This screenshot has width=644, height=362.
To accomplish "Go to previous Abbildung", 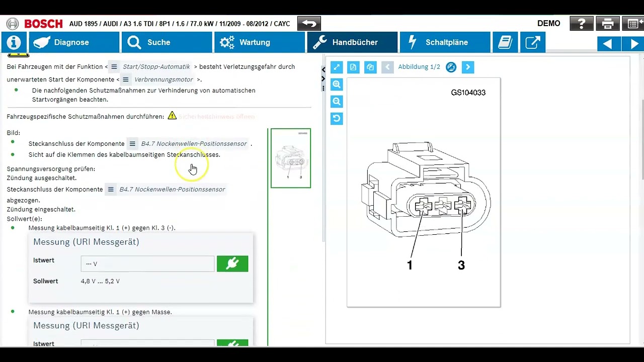I will 387,67.
